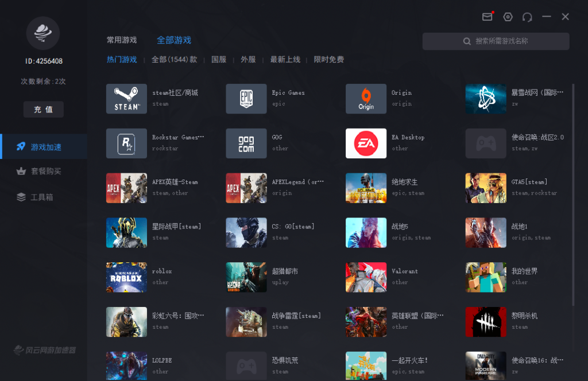
Task: Click the 充值 recharge button
Action: [x=44, y=110]
